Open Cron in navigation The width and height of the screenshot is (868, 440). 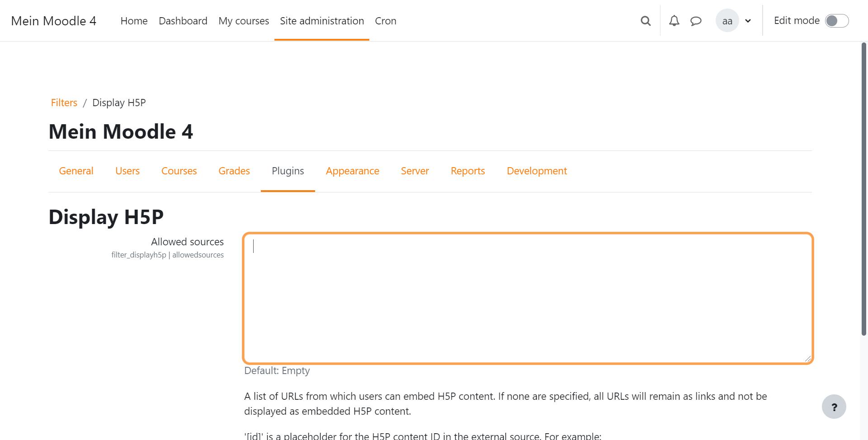click(x=386, y=21)
